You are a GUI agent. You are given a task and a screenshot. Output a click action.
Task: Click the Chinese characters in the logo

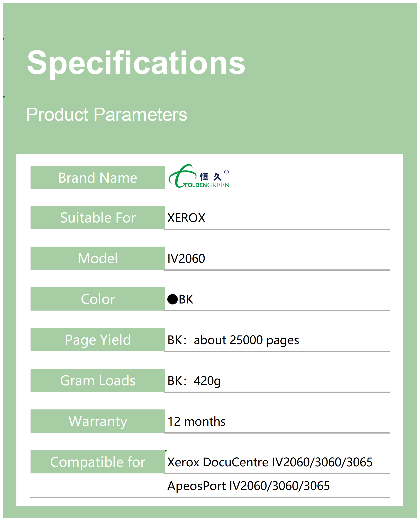210,177
